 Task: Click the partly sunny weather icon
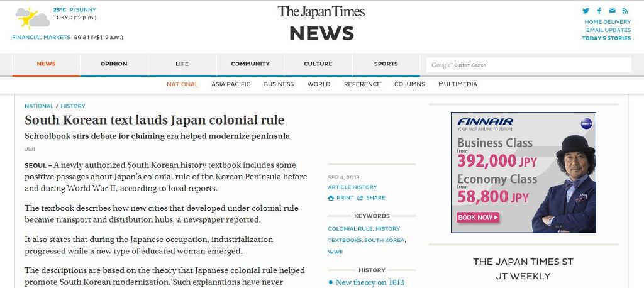(x=32, y=18)
